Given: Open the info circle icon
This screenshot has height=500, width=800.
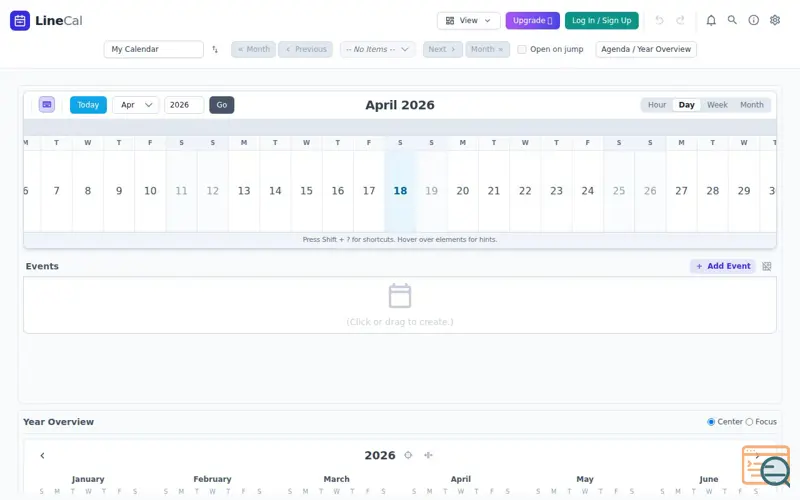Looking at the screenshot, I should [x=754, y=20].
